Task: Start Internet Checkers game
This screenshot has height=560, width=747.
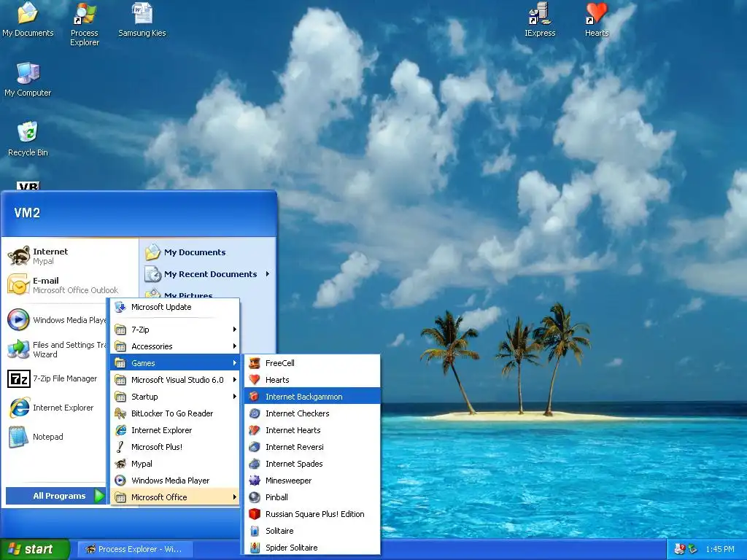Action: (312, 413)
